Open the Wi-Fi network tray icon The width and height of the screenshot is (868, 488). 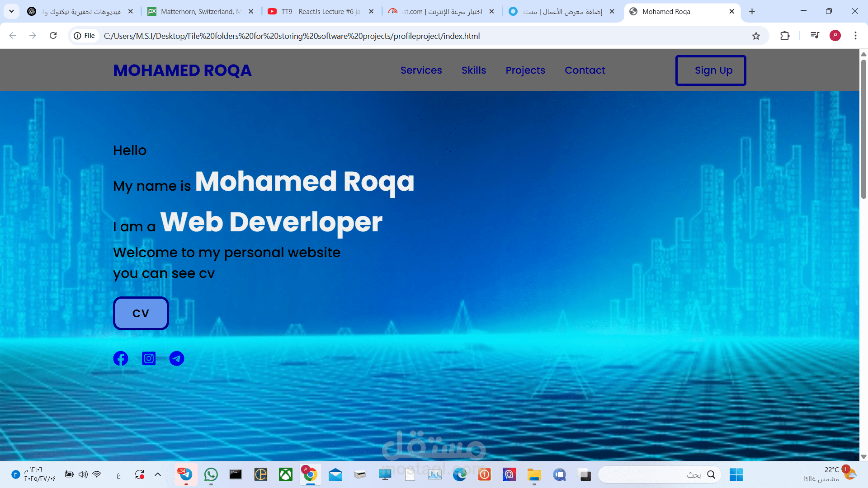[x=97, y=474]
